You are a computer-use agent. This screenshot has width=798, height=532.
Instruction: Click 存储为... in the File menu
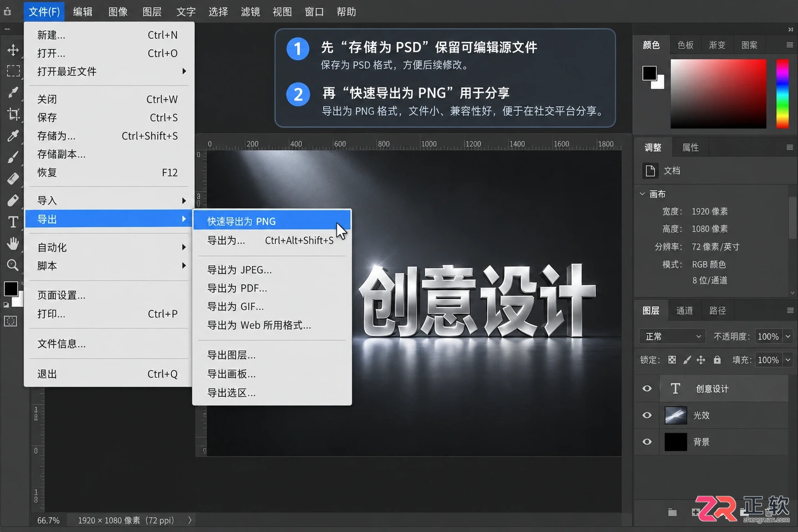(109, 136)
